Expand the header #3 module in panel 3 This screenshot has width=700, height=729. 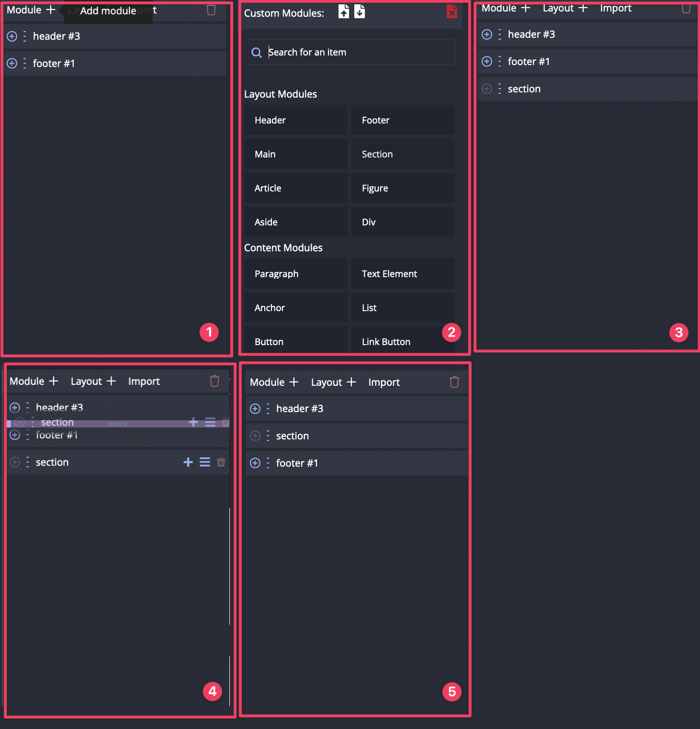487,34
